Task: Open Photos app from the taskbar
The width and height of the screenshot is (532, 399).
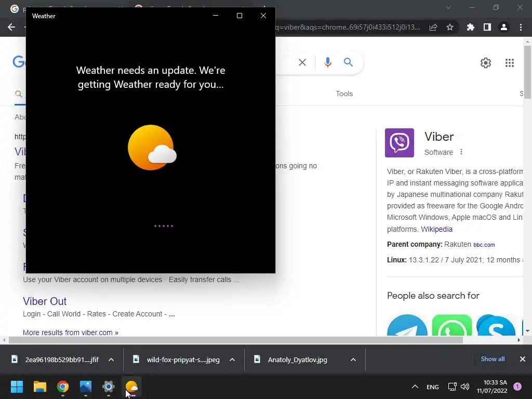Action: [x=86, y=387]
